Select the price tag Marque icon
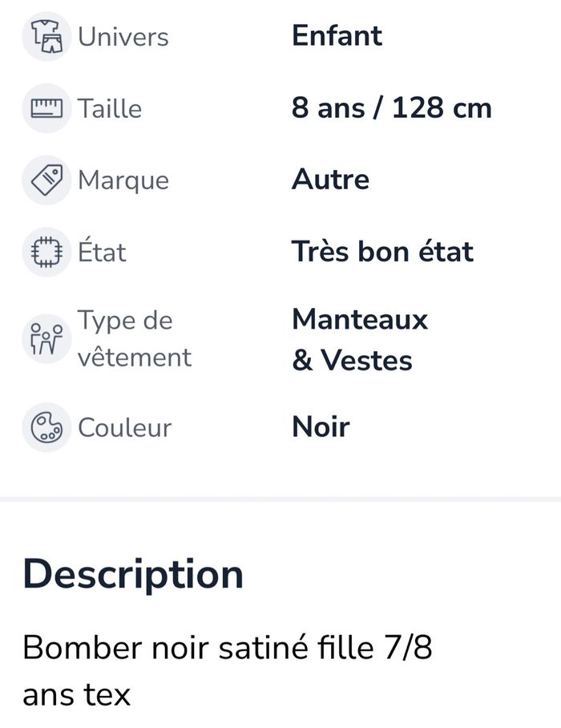 click(x=46, y=180)
